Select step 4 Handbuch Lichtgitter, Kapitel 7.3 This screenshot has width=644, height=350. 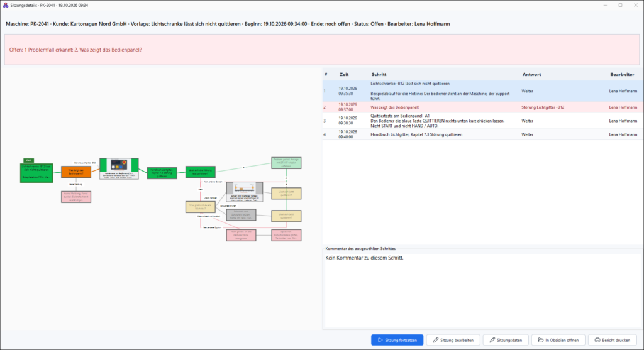(482, 134)
